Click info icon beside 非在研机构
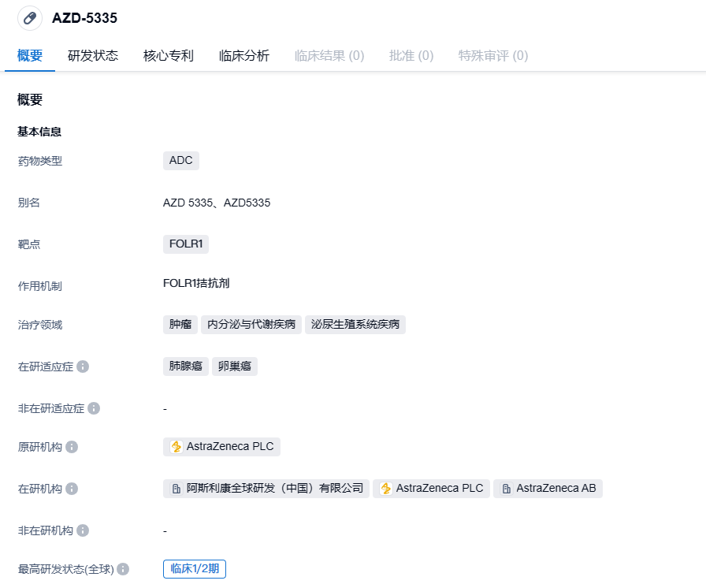Screen dimensions: 706x588 tap(83, 530)
